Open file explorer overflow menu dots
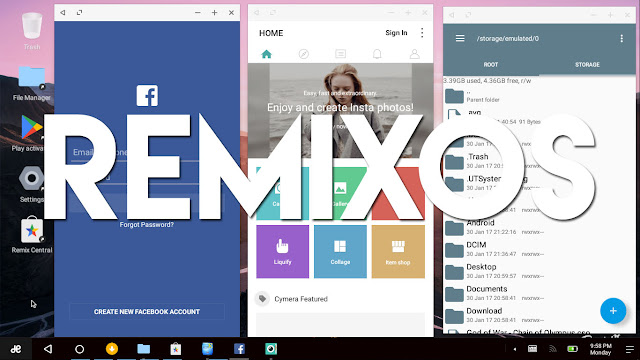640x360 pixels. click(621, 38)
